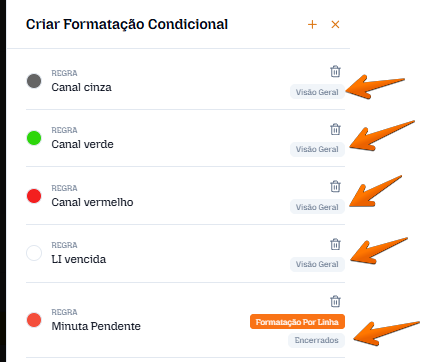
Task: Close the Criar Formatação Condicional panel
Action: pyautogui.click(x=335, y=24)
